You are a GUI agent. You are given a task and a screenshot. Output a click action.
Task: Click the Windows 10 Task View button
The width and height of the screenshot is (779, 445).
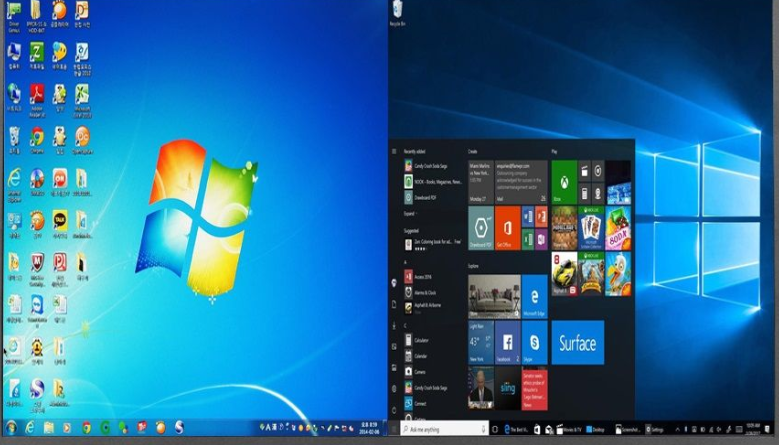tap(494, 429)
